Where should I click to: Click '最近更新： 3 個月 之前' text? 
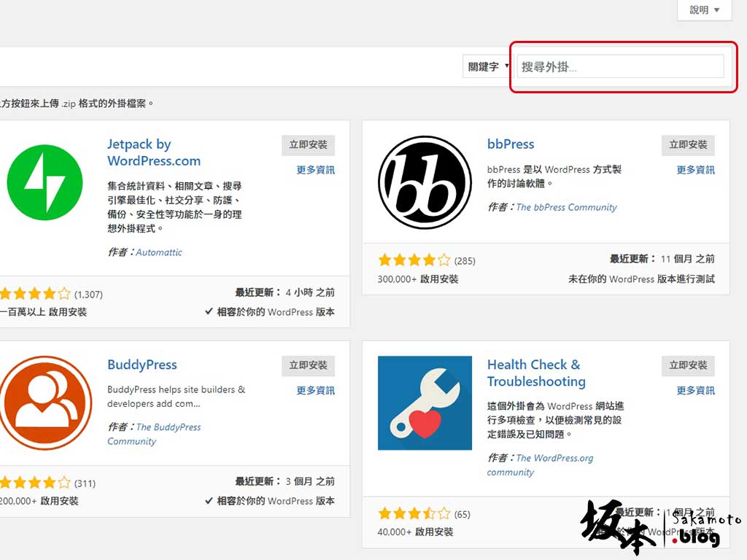tap(285, 481)
